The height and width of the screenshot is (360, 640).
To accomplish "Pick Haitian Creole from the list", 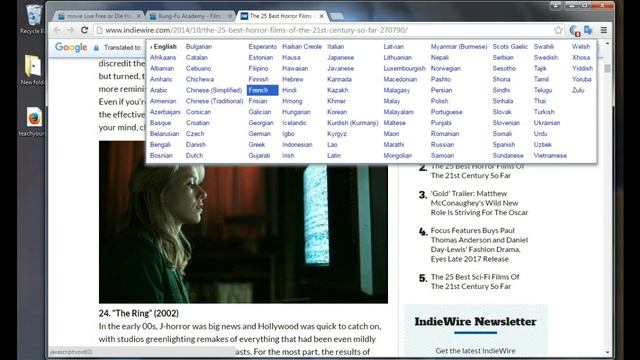I will coord(302,47).
